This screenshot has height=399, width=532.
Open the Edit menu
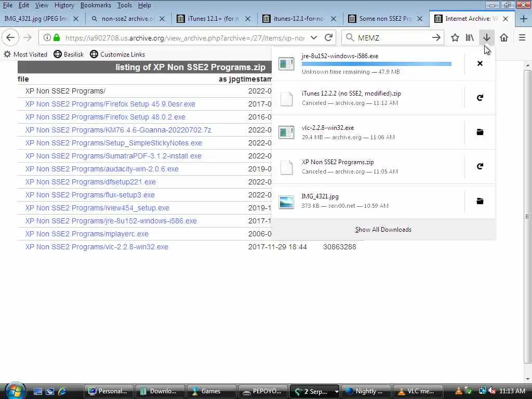pos(23,5)
